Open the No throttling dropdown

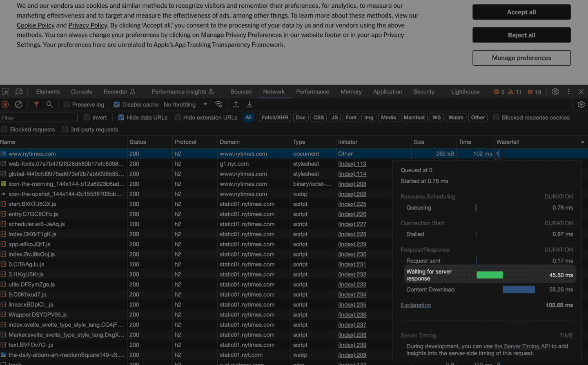(185, 105)
